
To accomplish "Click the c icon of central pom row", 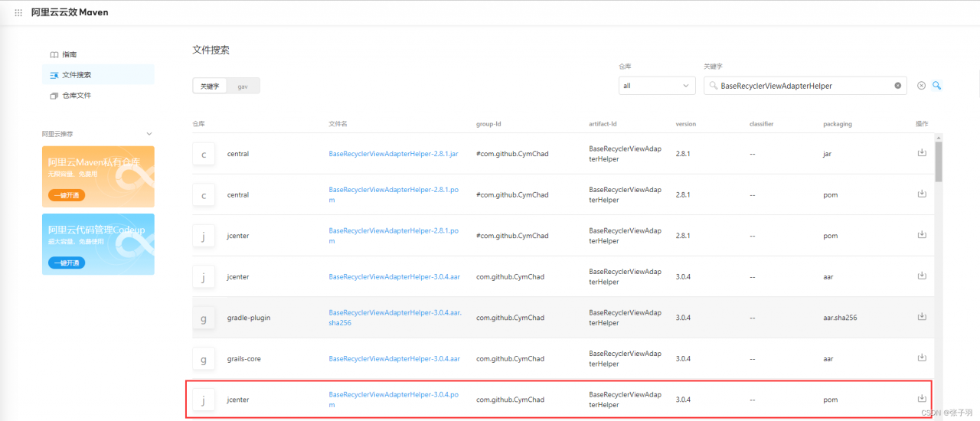I will (x=204, y=195).
